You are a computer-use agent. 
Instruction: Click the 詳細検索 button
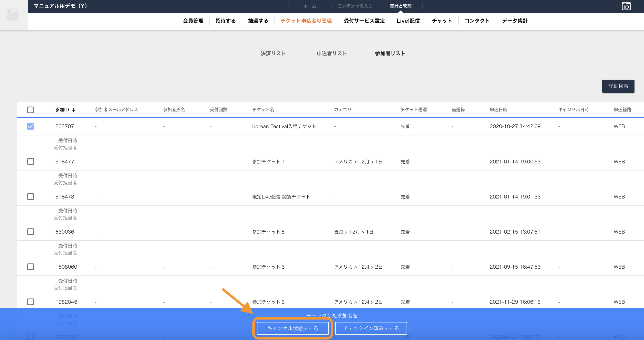point(618,86)
